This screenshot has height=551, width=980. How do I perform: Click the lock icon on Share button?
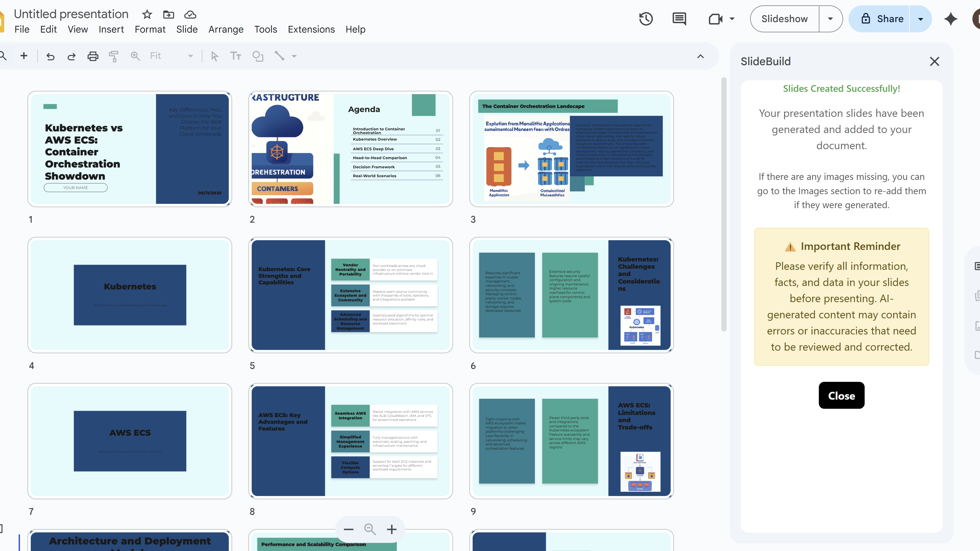[865, 19]
